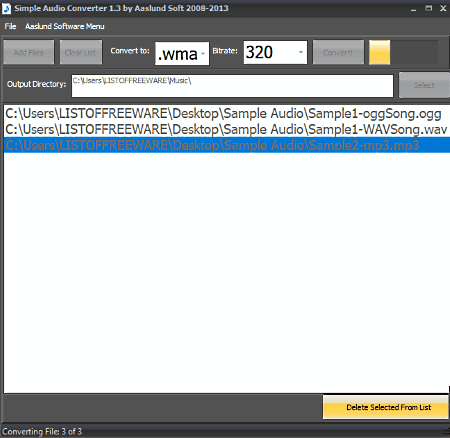The height and width of the screenshot is (438, 450).
Task: Click the Add Files button
Action: pyautogui.click(x=29, y=52)
